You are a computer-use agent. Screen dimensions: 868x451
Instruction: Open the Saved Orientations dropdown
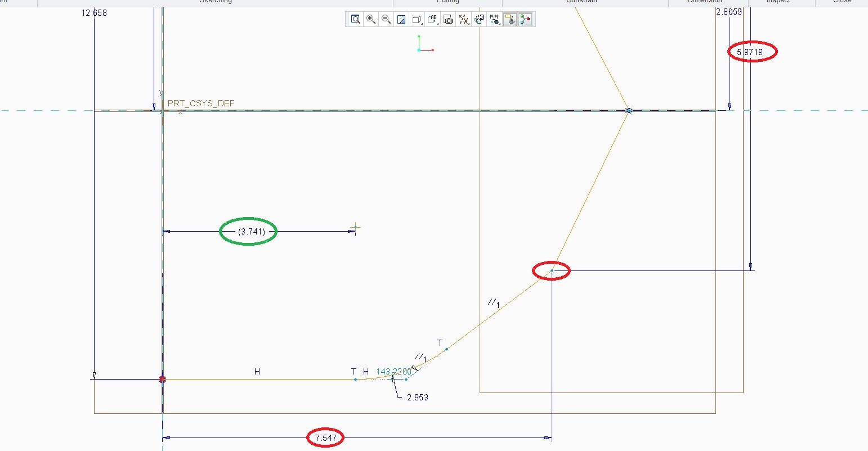pos(432,20)
